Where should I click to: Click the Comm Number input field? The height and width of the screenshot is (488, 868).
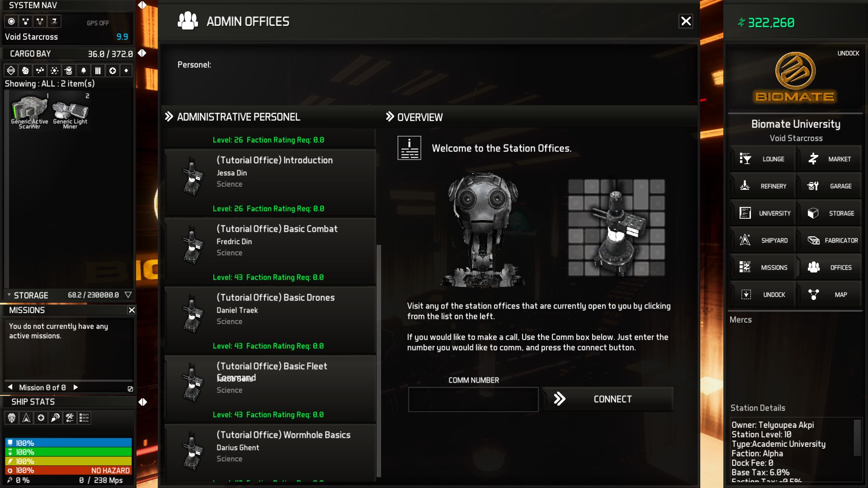click(473, 399)
